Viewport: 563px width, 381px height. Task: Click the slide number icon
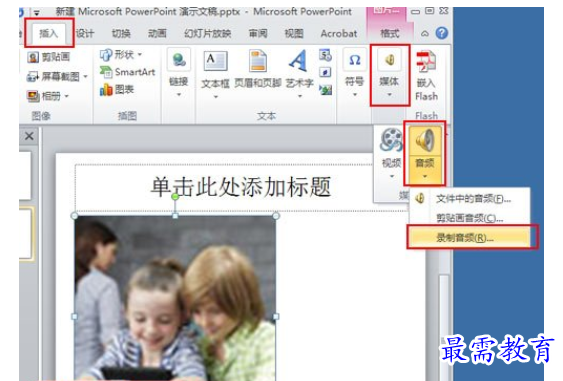tap(325, 72)
